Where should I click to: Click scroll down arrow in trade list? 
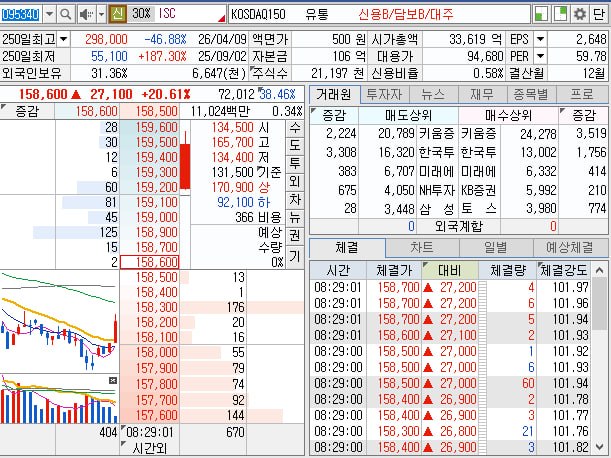599,447
